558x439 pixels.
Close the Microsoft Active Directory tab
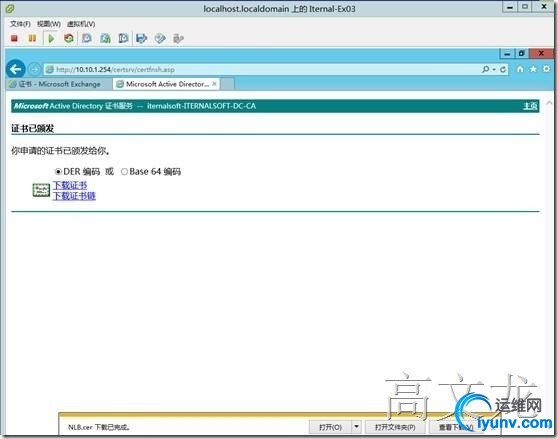(x=214, y=84)
